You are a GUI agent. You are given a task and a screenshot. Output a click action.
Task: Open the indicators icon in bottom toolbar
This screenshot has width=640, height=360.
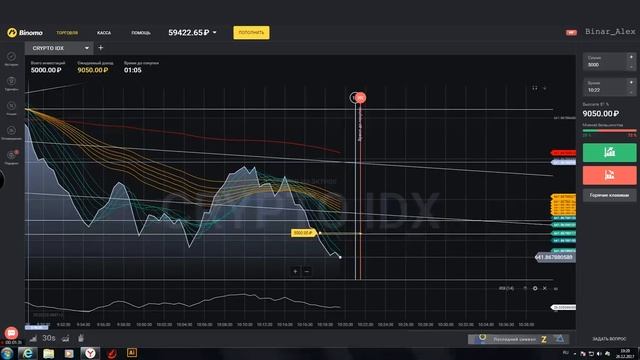[x=65, y=338]
